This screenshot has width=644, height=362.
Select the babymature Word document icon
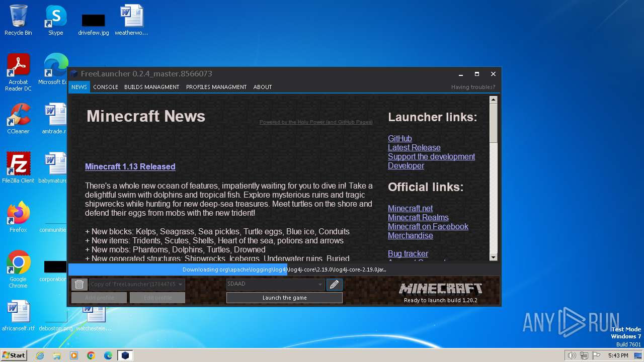tap(53, 168)
